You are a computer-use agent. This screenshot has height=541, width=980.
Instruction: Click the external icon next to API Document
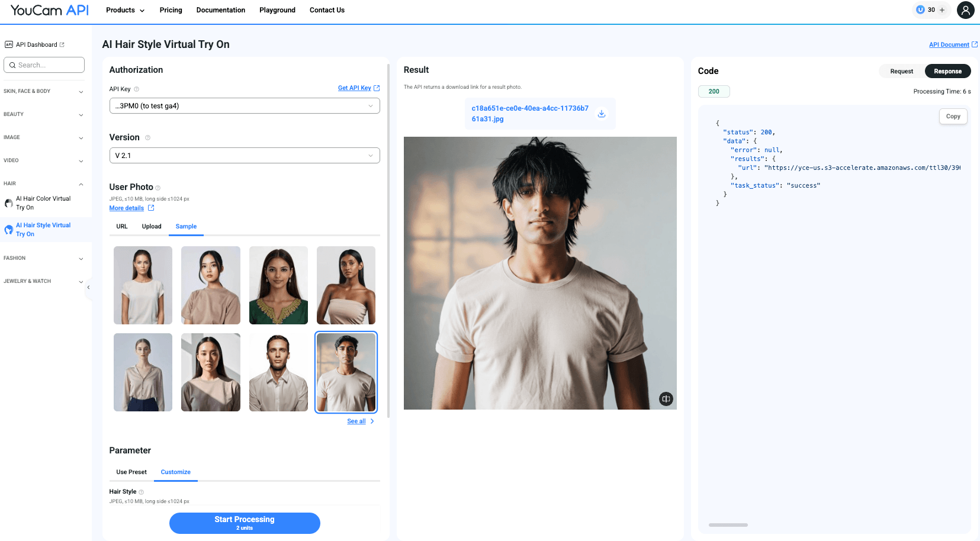tap(975, 44)
